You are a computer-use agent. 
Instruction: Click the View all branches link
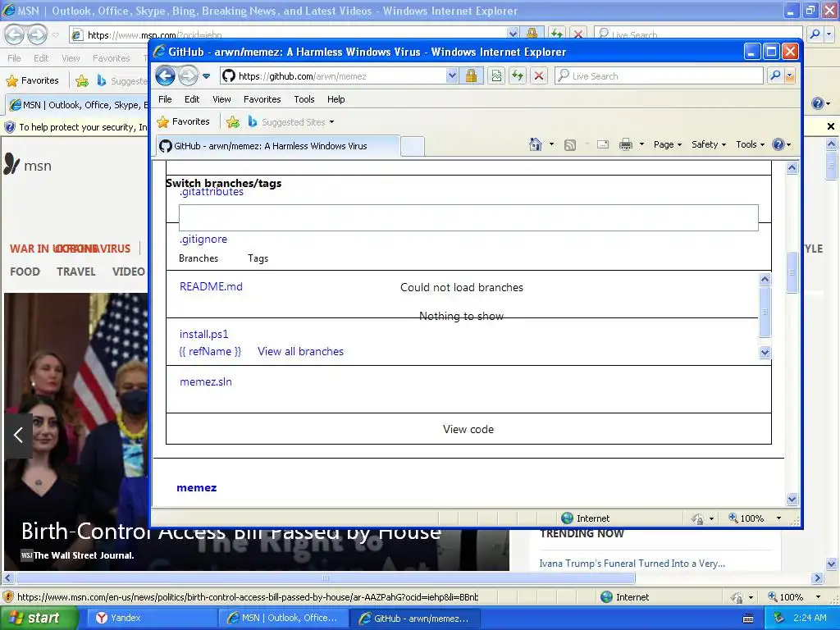click(300, 351)
